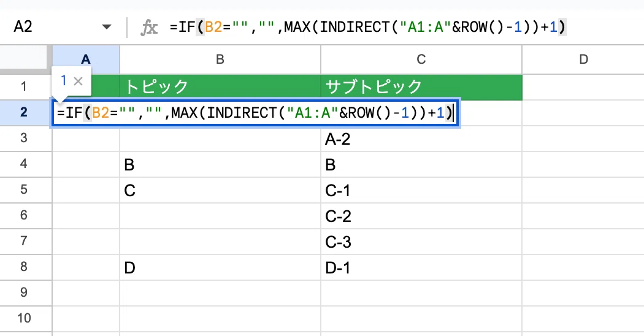
Task: Click the サブトピック header cell
Action: [421, 87]
